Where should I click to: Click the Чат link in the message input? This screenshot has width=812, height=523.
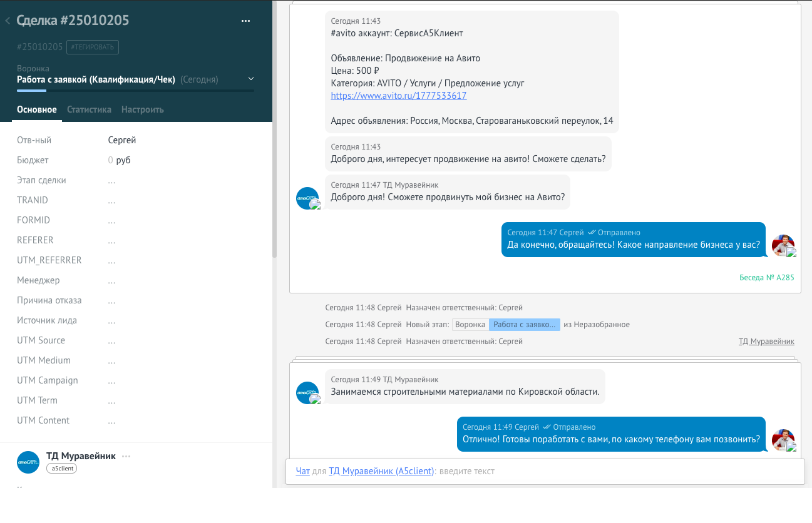point(303,471)
